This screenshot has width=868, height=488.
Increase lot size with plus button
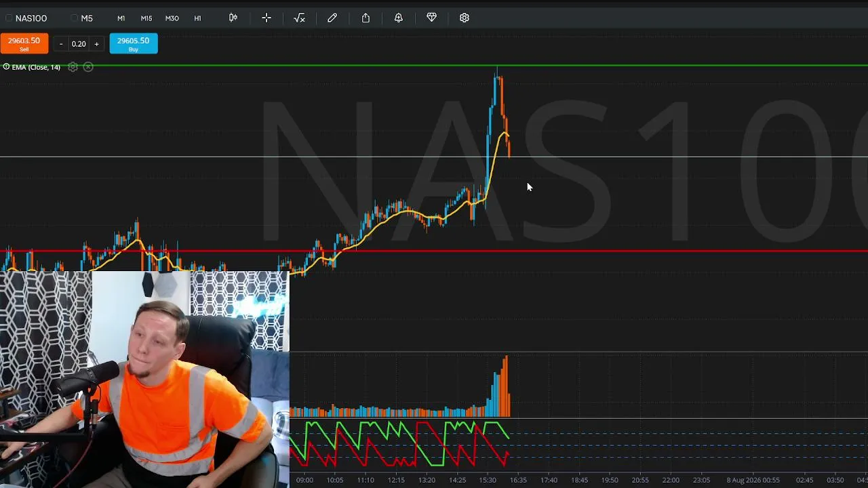96,44
